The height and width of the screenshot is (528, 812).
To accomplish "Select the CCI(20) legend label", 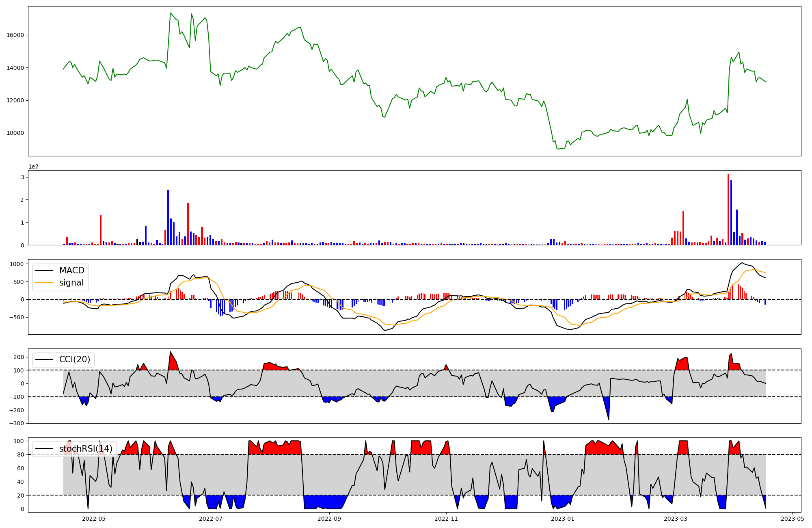I will [x=63, y=359].
